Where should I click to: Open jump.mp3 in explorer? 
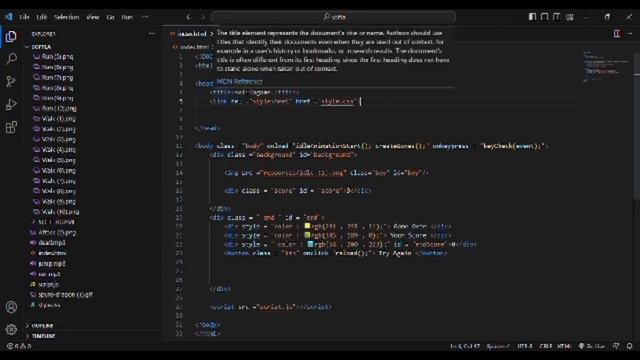click(x=51, y=264)
